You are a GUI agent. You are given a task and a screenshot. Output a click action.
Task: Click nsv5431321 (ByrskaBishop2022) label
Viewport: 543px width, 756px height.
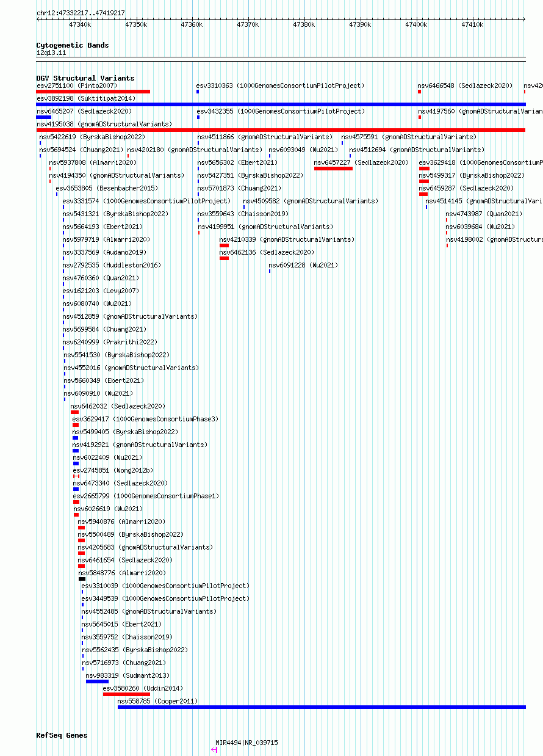click(x=115, y=214)
